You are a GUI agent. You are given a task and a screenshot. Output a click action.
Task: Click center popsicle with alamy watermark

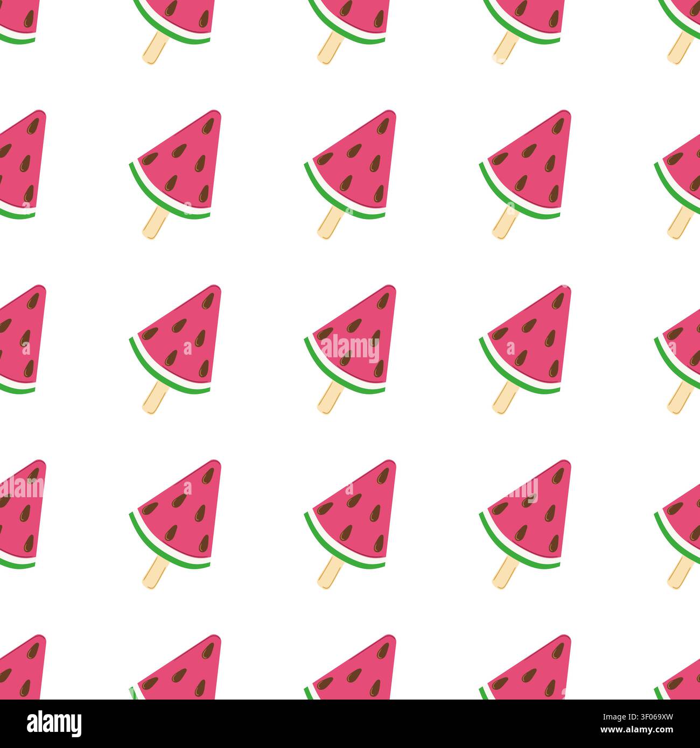click(351, 349)
